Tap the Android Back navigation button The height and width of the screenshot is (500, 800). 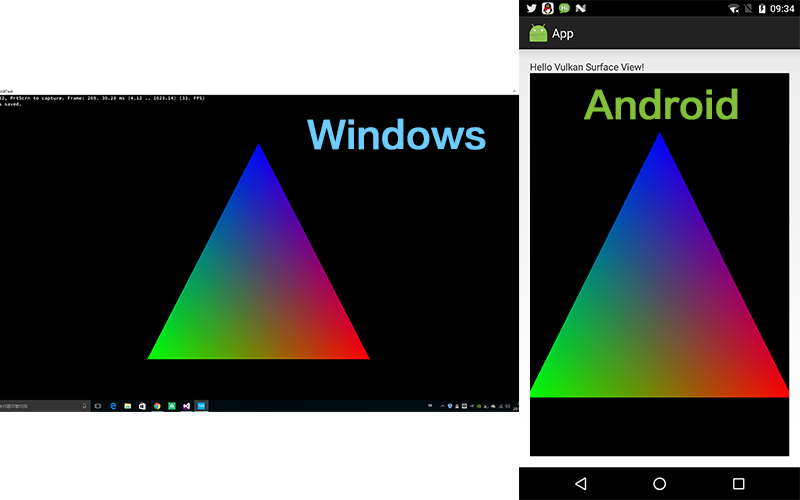coord(580,483)
